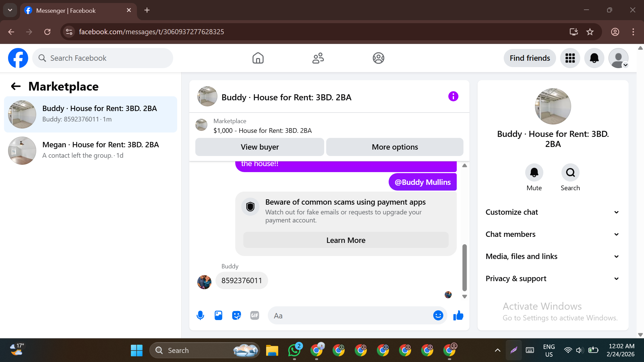This screenshot has height=362, width=644.
Task: Click the large listing photo in side panel
Action: 553,106
